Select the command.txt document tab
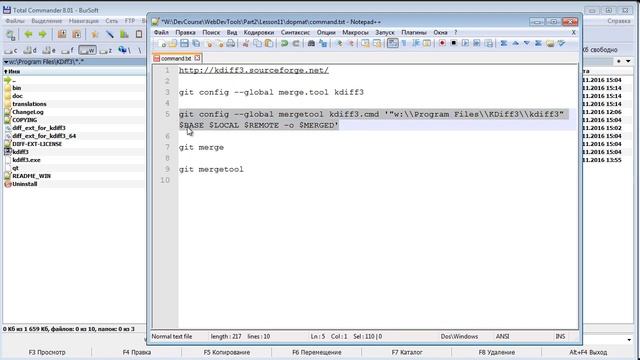Screen dimensions: 640x360 point(176,58)
